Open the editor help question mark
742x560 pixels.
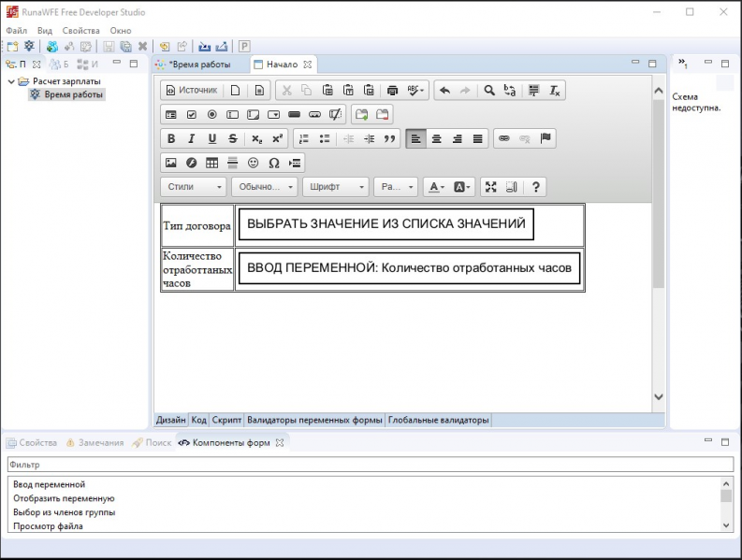tap(535, 187)
